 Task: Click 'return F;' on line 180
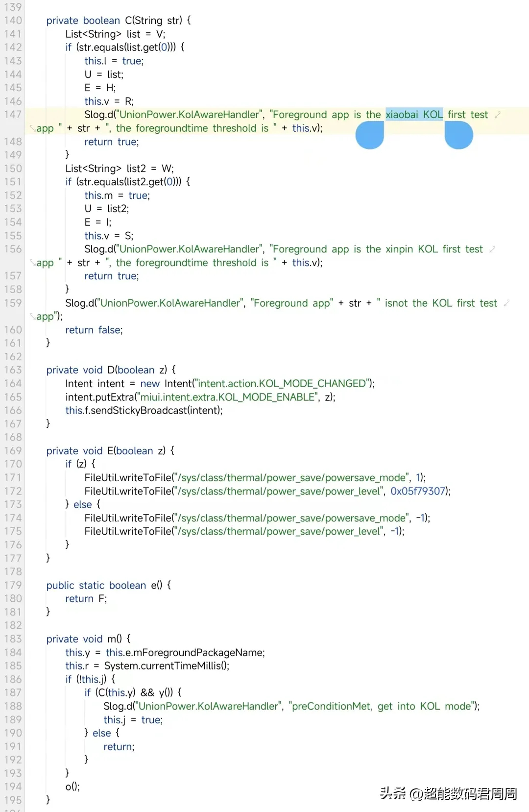pyautogui.click(x=86, y=599)
